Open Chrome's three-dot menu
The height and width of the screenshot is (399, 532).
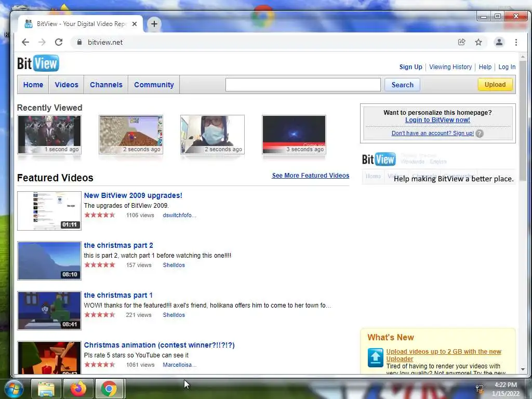click(516, 42)
